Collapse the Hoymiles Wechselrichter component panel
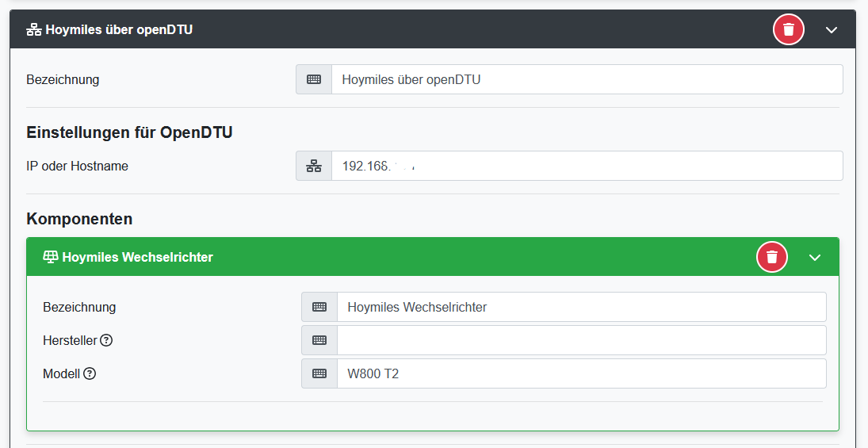The height and width of the screenshot is (448, 868). point(814,257)
